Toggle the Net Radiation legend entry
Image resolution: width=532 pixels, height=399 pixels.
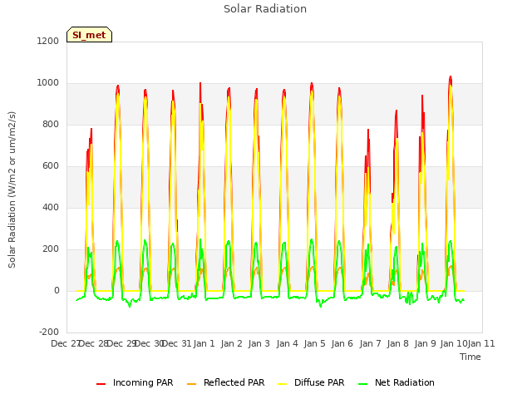[x=397, y=382]
